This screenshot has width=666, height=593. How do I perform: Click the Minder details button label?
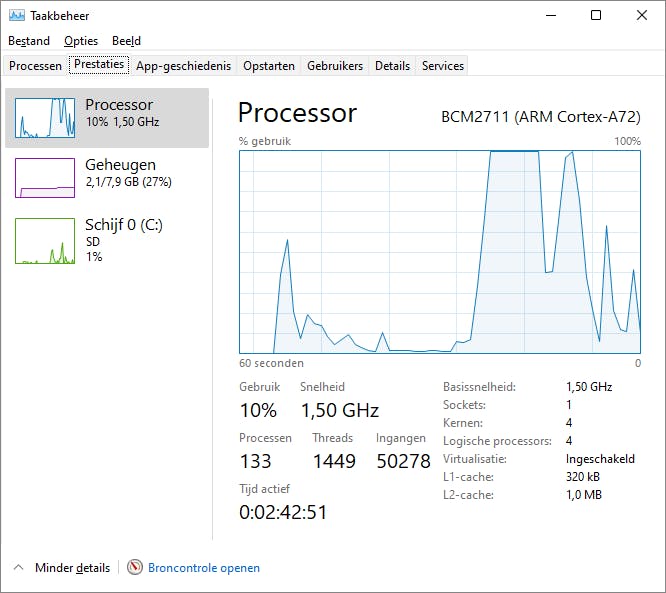(72, 568)
